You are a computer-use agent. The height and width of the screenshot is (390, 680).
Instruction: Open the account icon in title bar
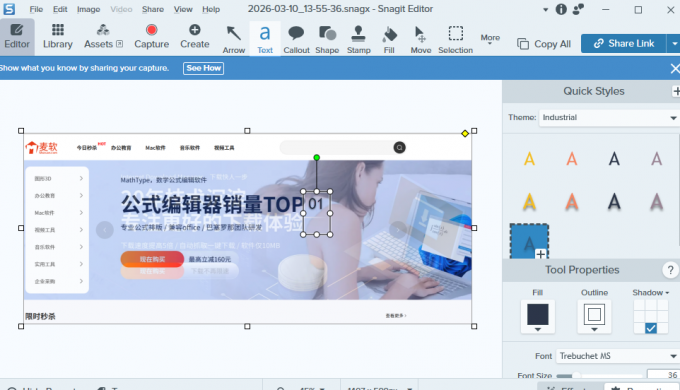point(578,9)
